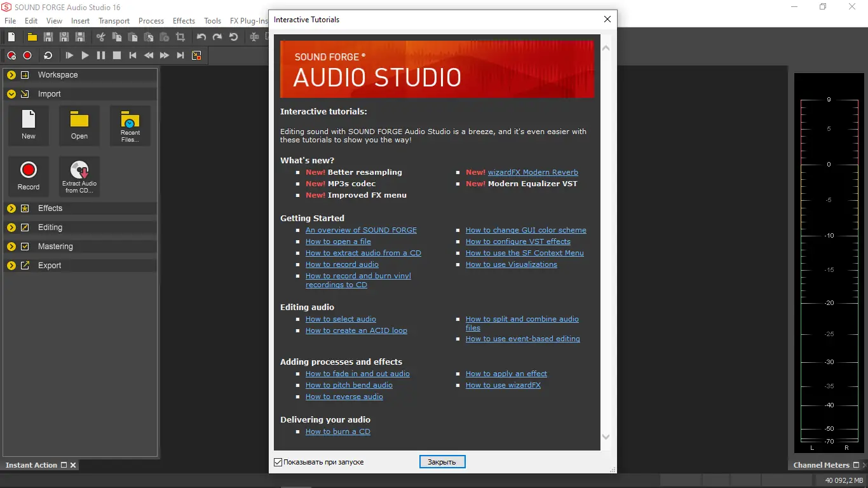Image resolution: width=868 pixels, height=488 pixels.
Task: Click the Undo arrow icon
Action: point(201,37)
